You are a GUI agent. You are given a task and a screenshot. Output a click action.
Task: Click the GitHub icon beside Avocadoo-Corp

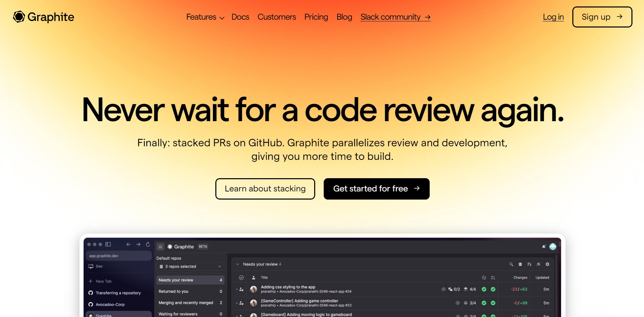[91, 304]
